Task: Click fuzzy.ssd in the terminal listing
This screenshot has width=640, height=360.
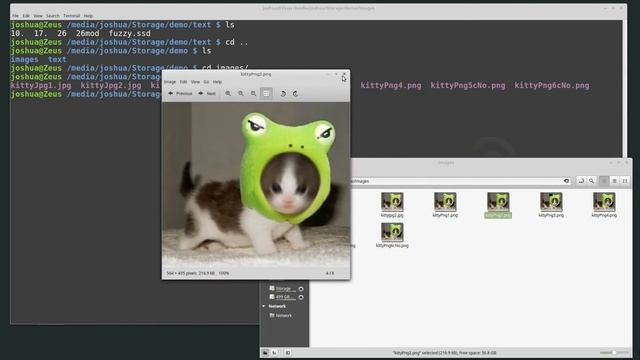Action: [129, 33]
